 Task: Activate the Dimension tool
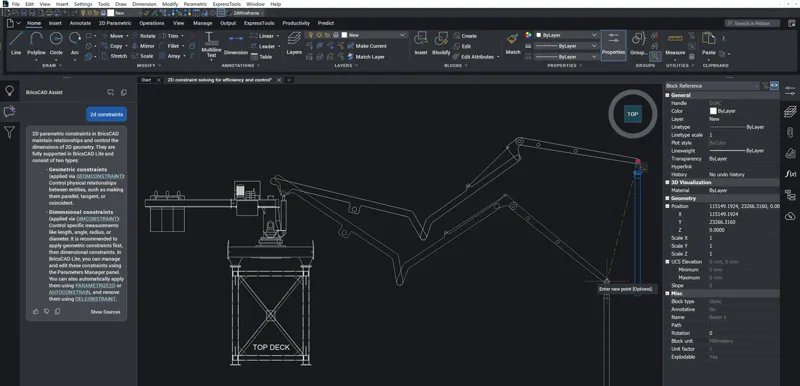(x=236, y=45)
